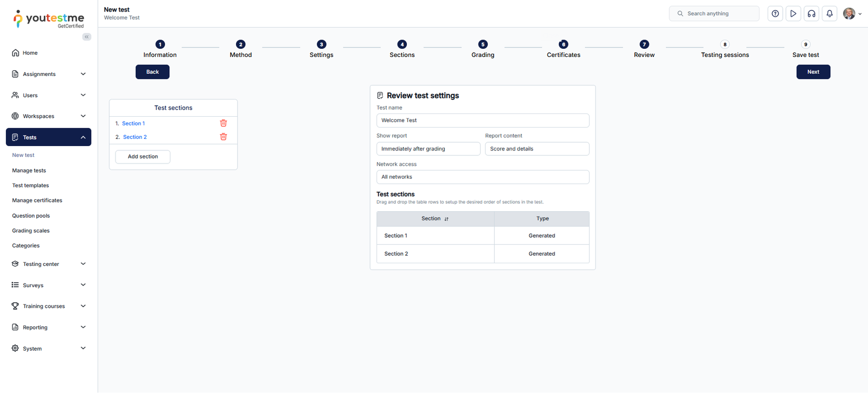Open Grading scales in sidebar
Image resolution: width=868 pixels, height=393 pixels.
click(31, 231)
